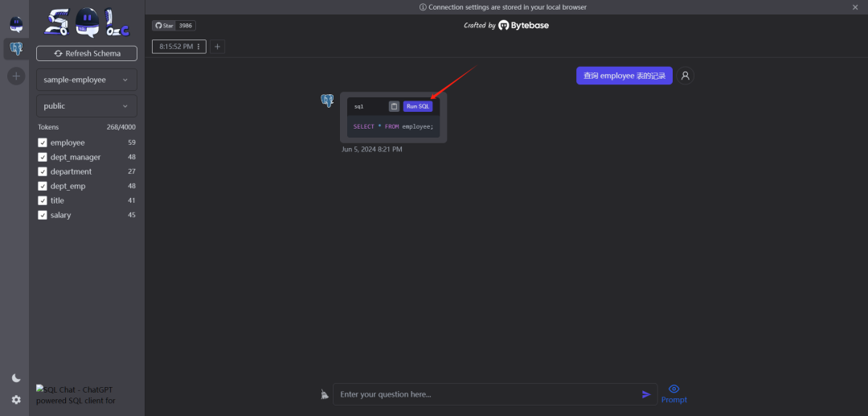The image size is (868, 416).
Task: Click the SELECT * FROM employee code
Action: (x=394, y=127)
